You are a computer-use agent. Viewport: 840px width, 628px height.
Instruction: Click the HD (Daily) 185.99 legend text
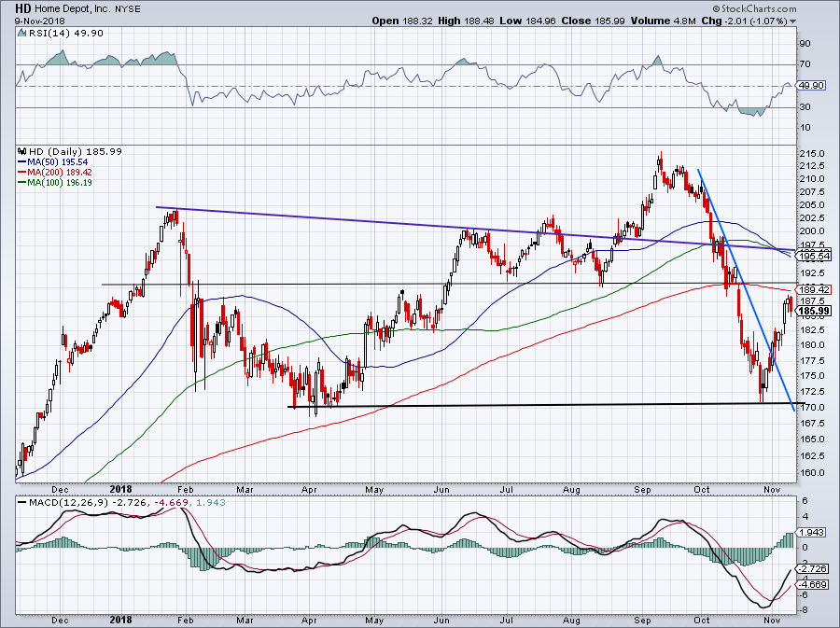(75, 151)
